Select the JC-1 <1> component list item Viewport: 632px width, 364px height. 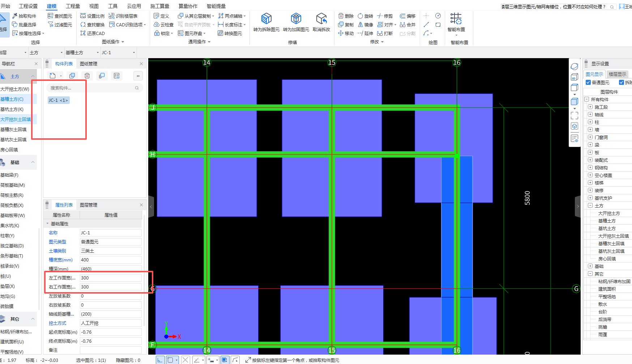click(59, 100)
